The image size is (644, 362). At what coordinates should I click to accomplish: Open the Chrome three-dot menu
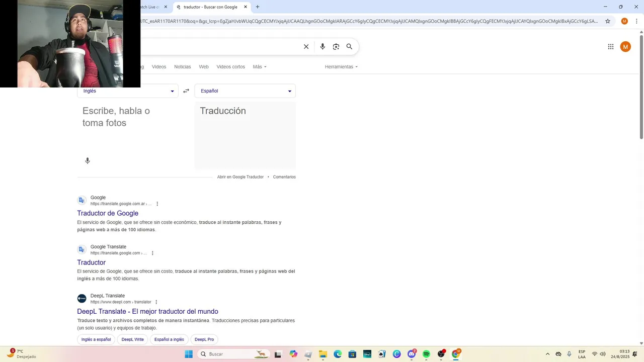point(636,21)
